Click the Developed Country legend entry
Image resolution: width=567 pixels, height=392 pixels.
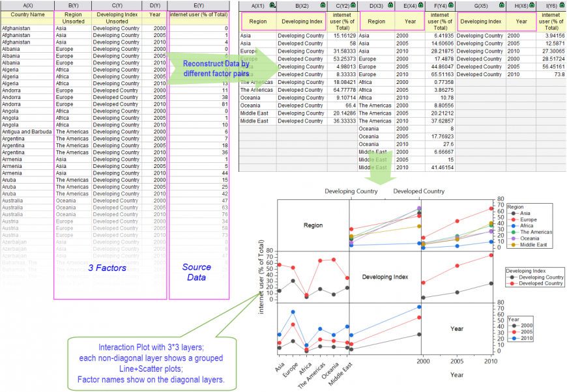(540, 283)
